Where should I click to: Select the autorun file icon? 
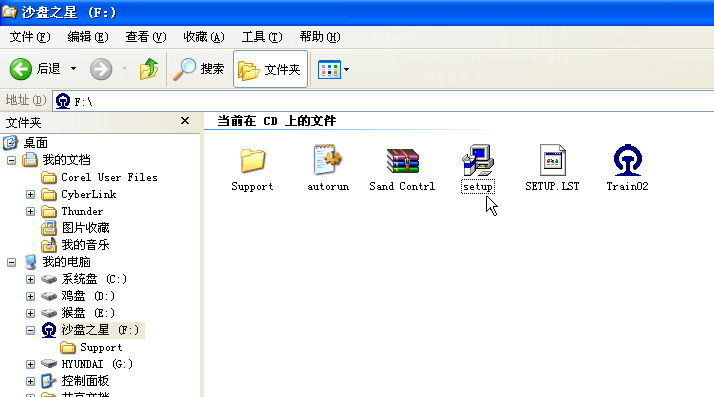(x=327, y=159)
